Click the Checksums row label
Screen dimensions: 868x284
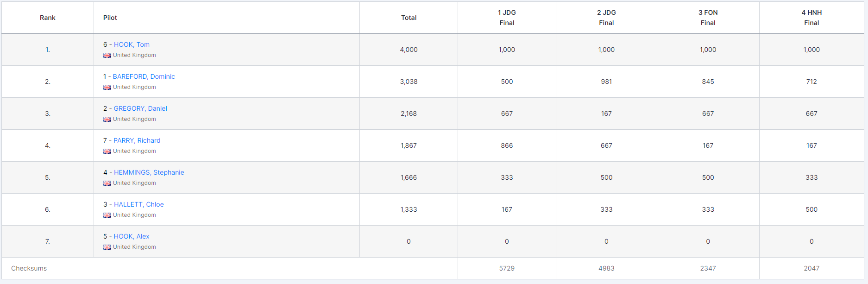29,268
